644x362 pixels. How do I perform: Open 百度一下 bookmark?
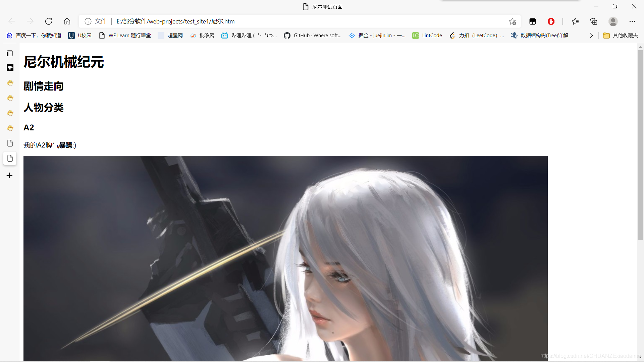34,36
